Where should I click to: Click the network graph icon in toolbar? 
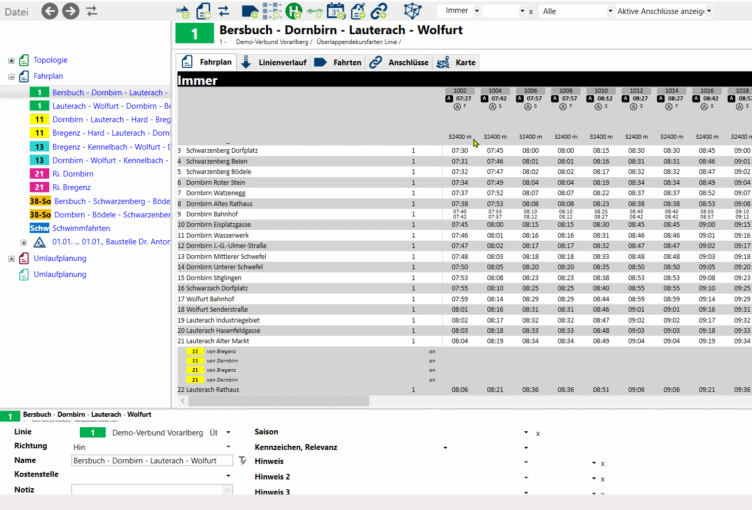pyautogui.click(x=411, y=11)
